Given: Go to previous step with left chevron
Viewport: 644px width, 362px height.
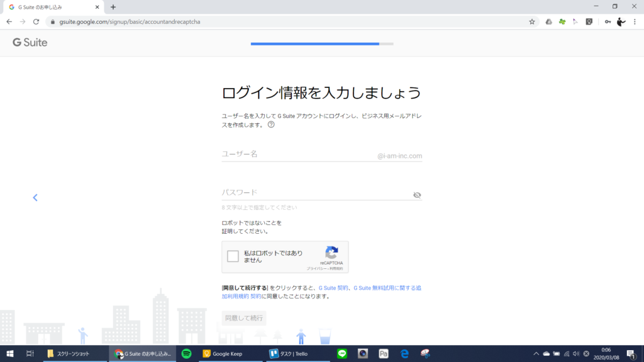Looking at the screenshot, I should click(x=35, y=198).
